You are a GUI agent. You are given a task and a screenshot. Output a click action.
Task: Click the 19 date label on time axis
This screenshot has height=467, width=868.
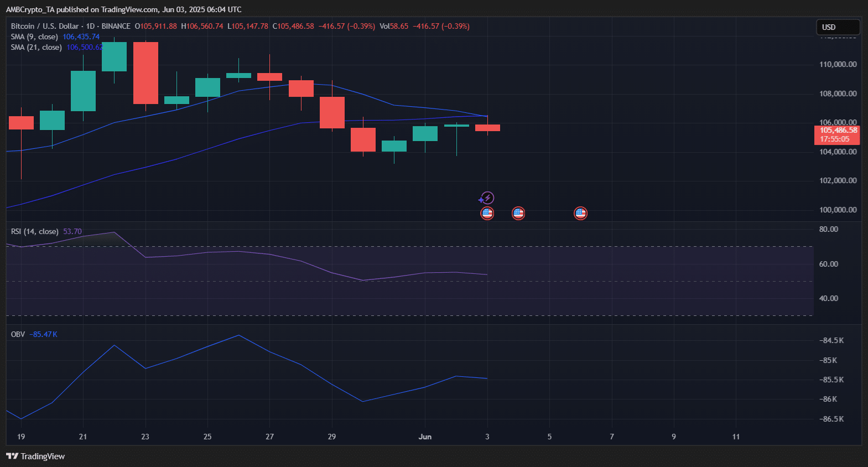click(x=21, y=437)
